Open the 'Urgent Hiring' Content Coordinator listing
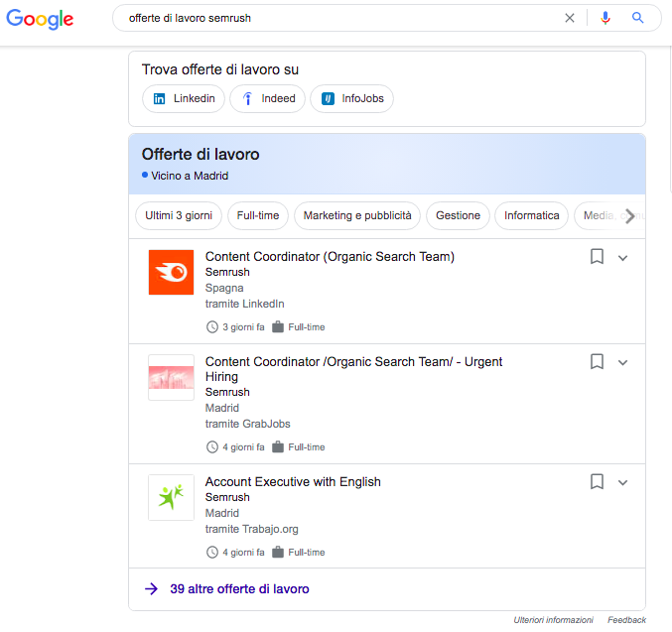Image resolution: width=672 pixels, height=632 pixels. point(353,369)
